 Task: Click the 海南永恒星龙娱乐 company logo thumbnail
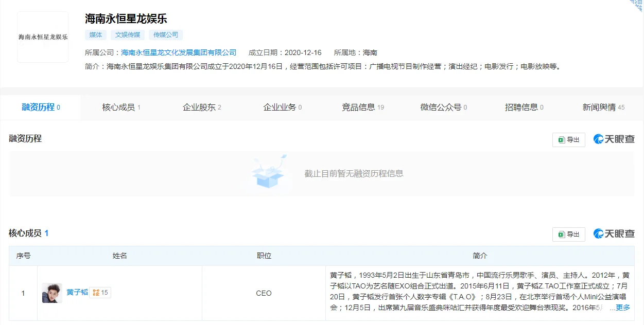(43, 37)
